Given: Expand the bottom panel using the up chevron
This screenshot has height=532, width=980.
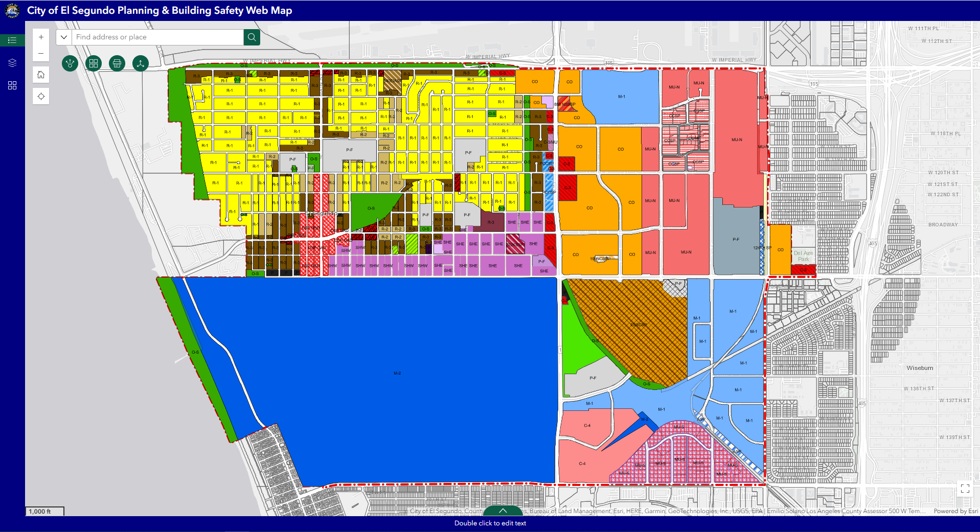Looking at the screenshot, I should (x=503, y=511).
